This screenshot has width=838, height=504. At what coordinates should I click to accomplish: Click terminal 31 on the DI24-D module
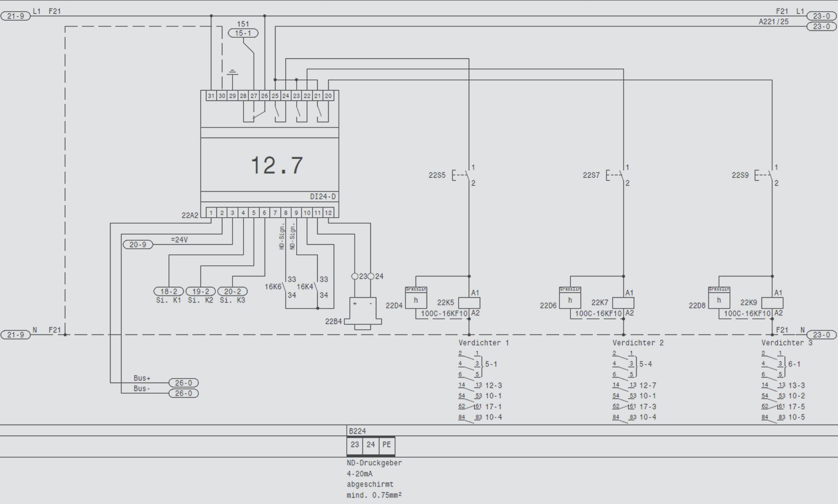click(211, 96)
